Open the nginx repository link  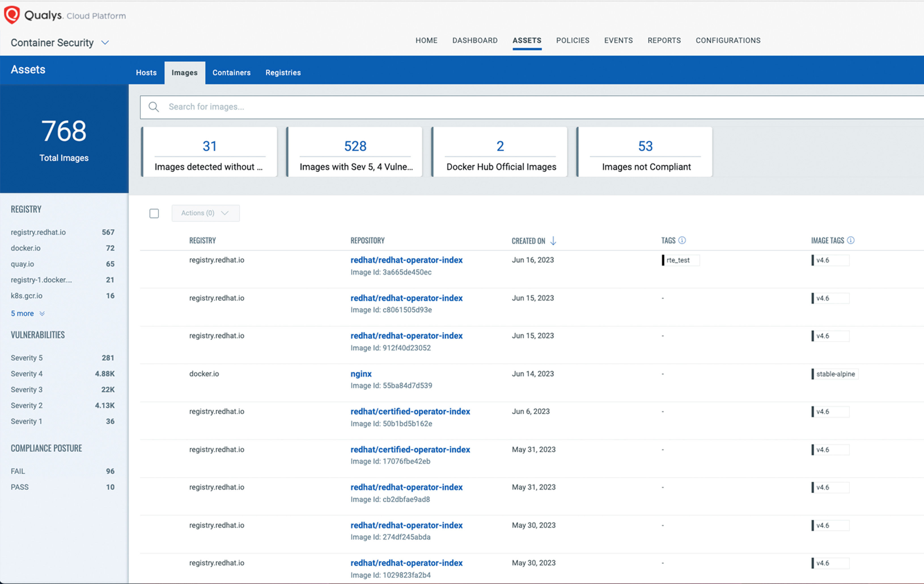coord(361,374)
